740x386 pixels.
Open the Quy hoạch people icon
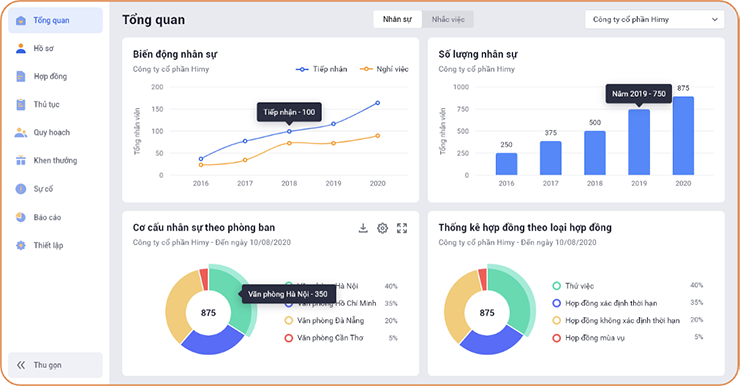point(21,133)
